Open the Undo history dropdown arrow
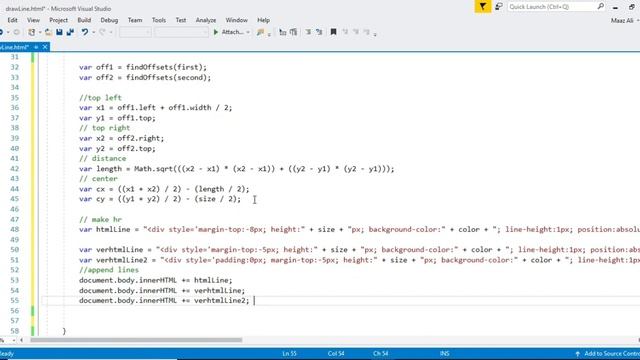640x360 pixels. click(x=93, y=32)
